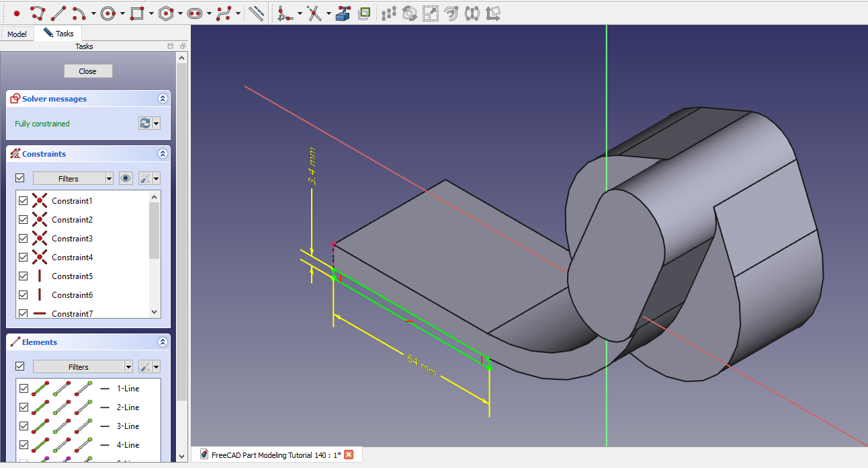Click the External Geometry tool
The width and height of the screenshot is (868, 468).
pos(343,13)
